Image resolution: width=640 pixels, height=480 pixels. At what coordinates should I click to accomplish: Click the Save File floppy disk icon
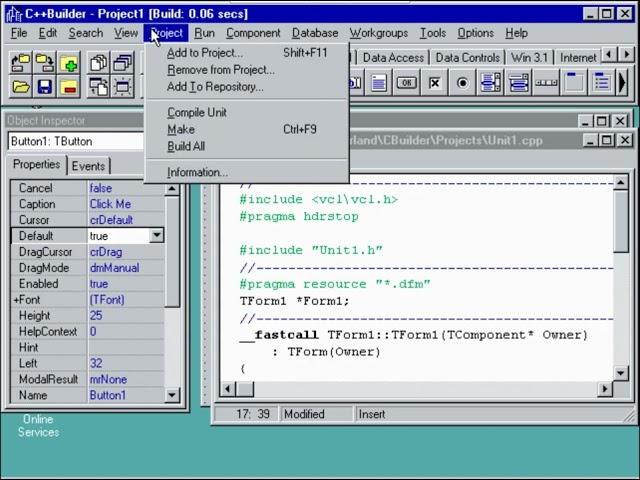click(x=44, y=88)
